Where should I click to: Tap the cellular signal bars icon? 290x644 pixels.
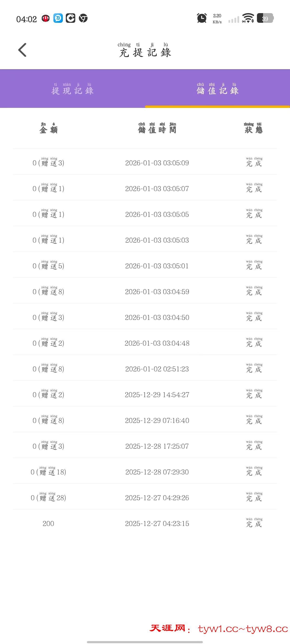pos(234,19)
